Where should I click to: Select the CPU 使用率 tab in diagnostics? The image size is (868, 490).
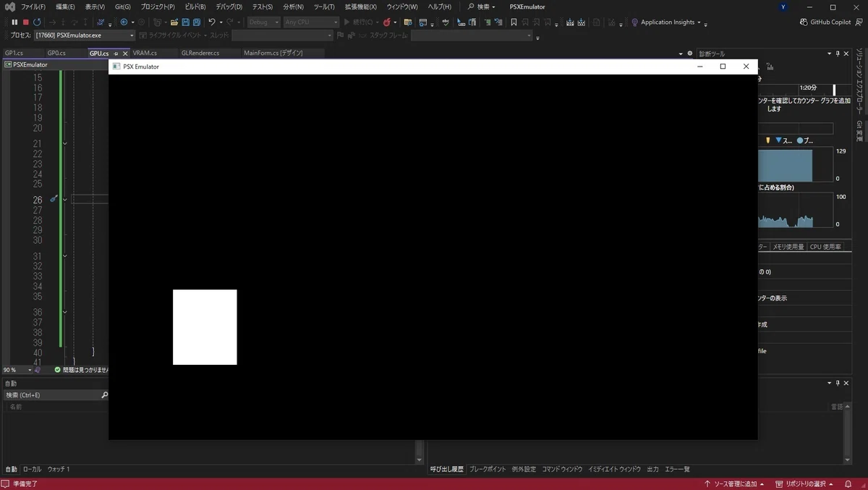click(825, 247)
